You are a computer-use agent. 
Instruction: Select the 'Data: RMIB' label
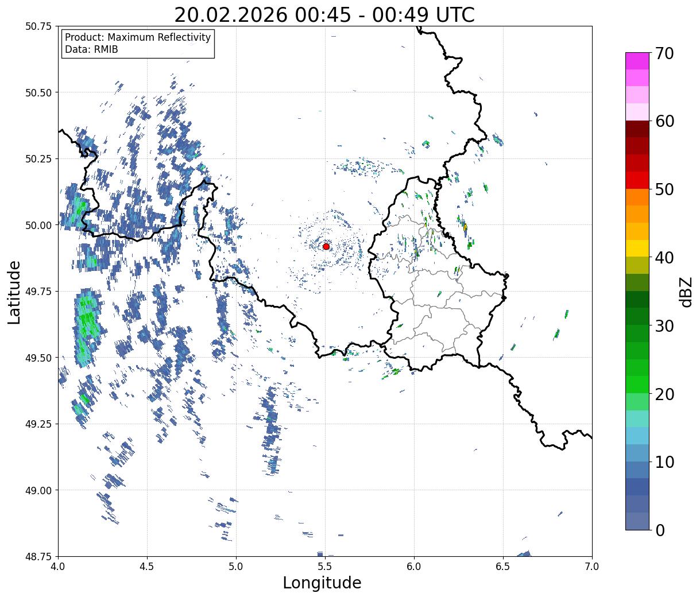coord(91,50)
